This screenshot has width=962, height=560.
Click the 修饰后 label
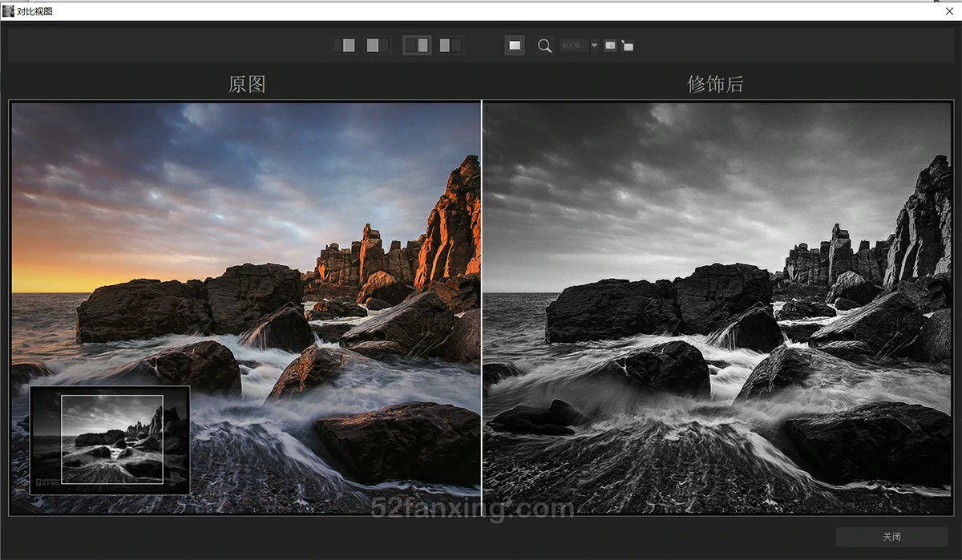716,84
